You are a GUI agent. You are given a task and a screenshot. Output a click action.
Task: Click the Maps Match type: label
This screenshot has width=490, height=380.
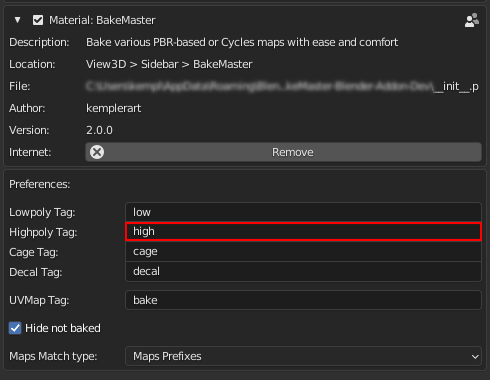tap(53, 356)
